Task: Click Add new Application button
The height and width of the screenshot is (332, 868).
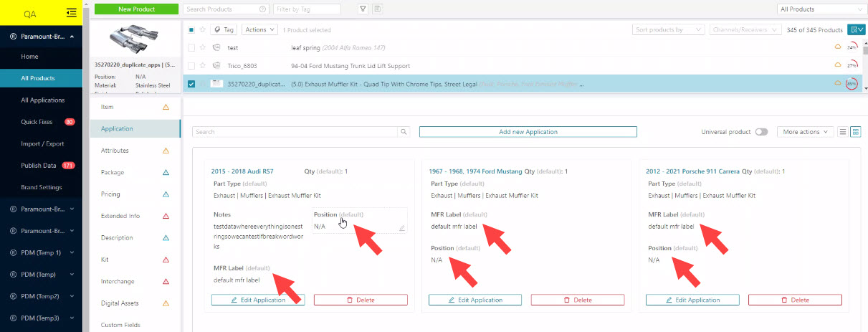Action: pyautogui.click(x=528, y=132)
